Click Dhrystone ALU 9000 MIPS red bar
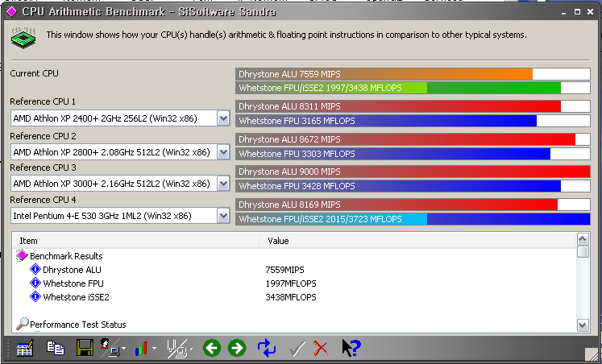 [413, 172]
